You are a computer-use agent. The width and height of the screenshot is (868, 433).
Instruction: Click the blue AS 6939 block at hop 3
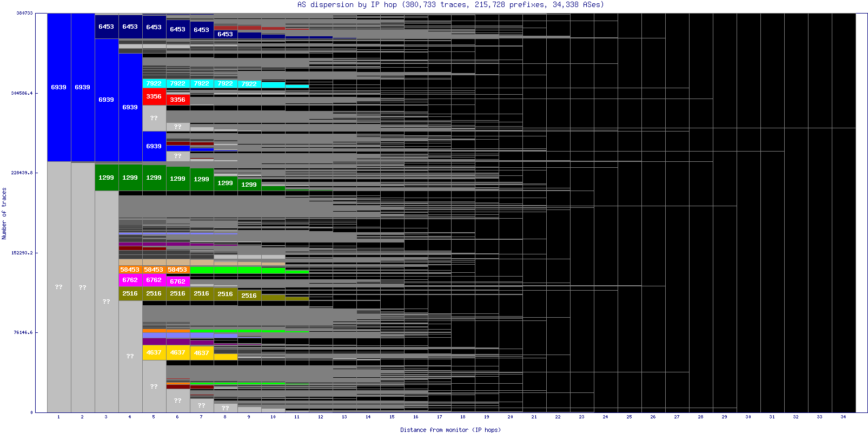pos(107,100)
